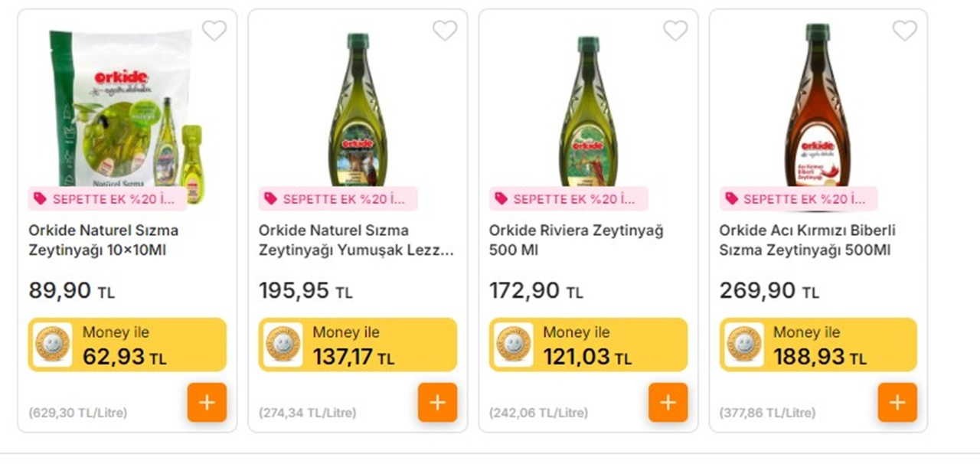
Task: Favorite the Orkide Naturel Sızma 10×10Ml product
Action: [x=214, y=31]
